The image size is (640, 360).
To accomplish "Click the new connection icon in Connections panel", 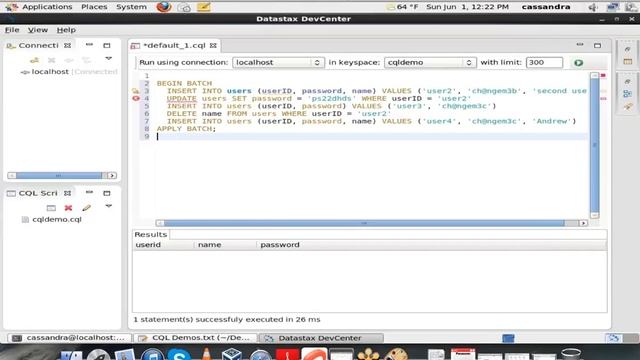I will (34, 60).
